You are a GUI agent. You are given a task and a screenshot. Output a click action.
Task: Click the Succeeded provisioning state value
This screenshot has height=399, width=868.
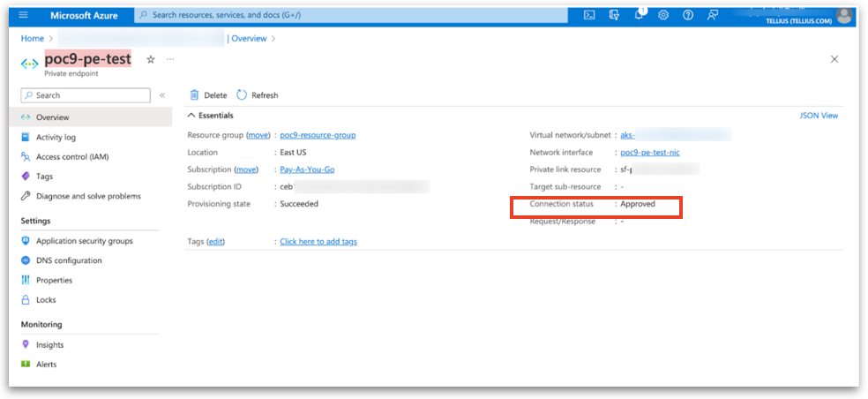[x=299, y=203]
